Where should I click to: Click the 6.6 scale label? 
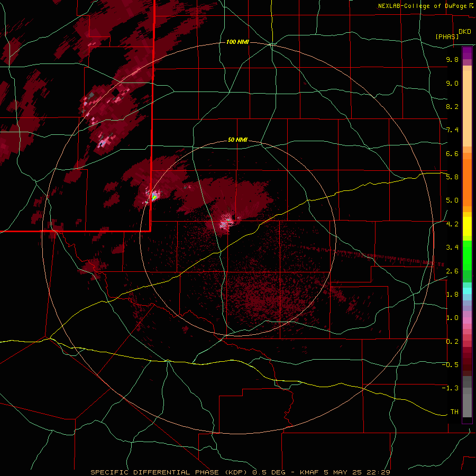[x=452, y=153]
